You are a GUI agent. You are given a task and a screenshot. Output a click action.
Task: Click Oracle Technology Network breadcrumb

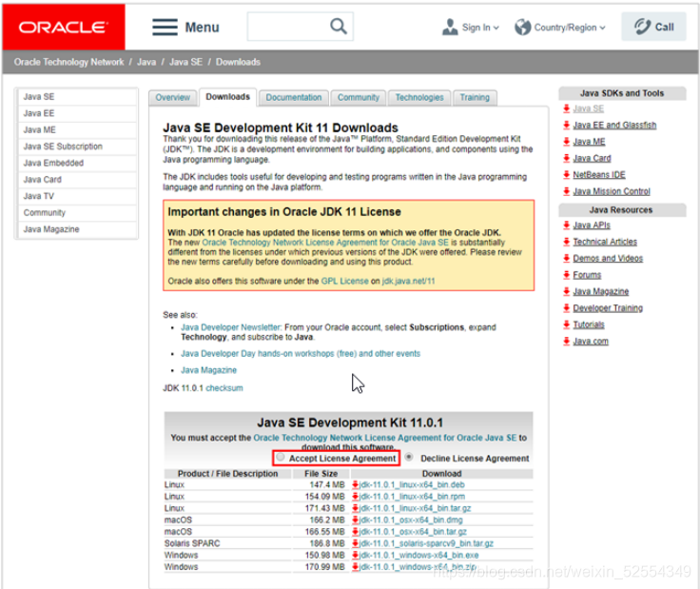(68, 62)
